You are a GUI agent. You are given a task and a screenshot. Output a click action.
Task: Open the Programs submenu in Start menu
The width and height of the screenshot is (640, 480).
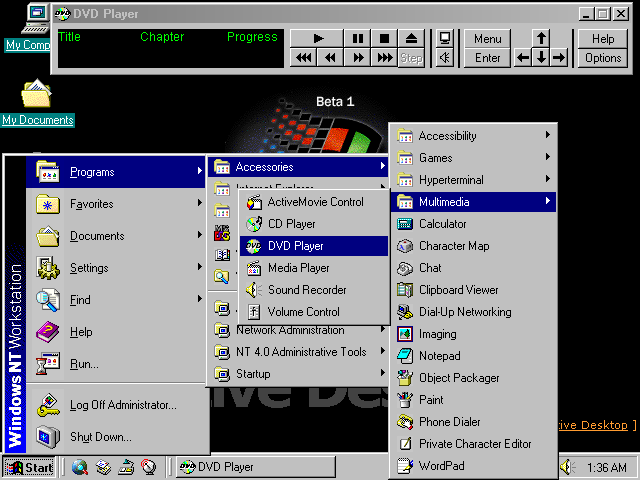[x=116, y=172]
